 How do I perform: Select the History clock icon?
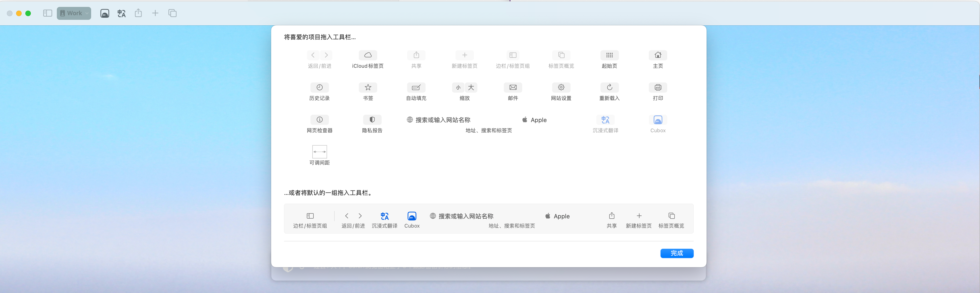point(319,88)
